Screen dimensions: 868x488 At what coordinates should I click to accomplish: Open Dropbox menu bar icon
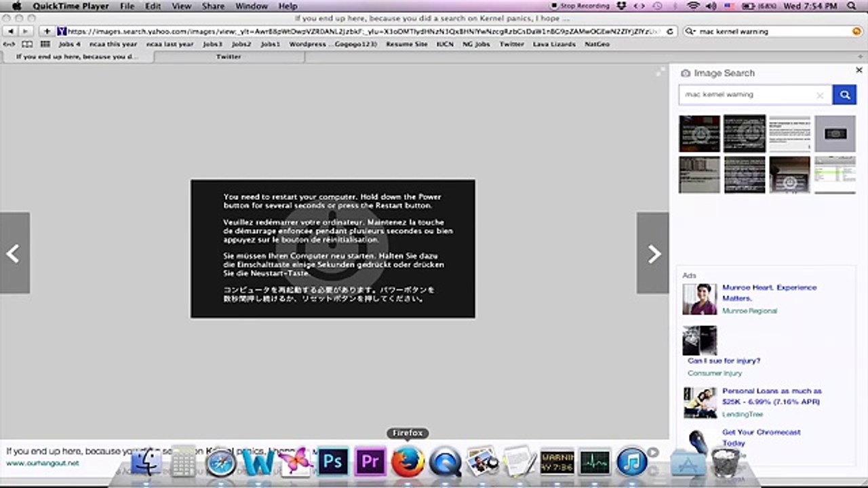(622, 6)
